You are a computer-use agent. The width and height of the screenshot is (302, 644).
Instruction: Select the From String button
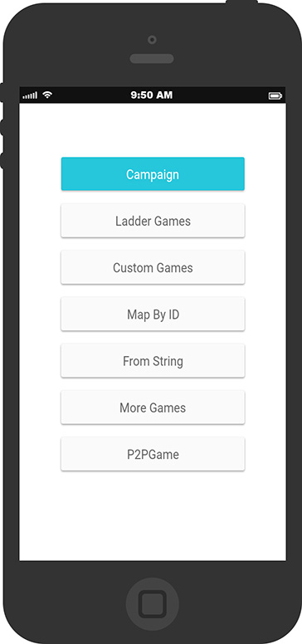point(153,361)
